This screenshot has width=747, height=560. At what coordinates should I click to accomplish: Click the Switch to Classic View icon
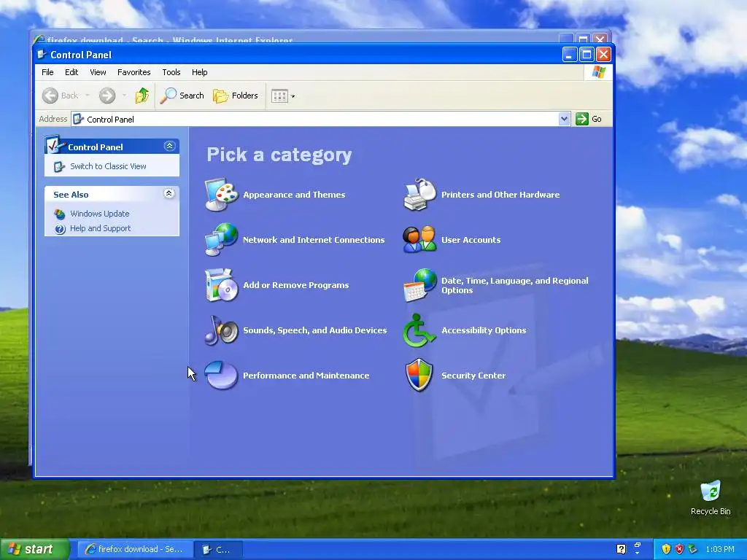coord(59,167)
